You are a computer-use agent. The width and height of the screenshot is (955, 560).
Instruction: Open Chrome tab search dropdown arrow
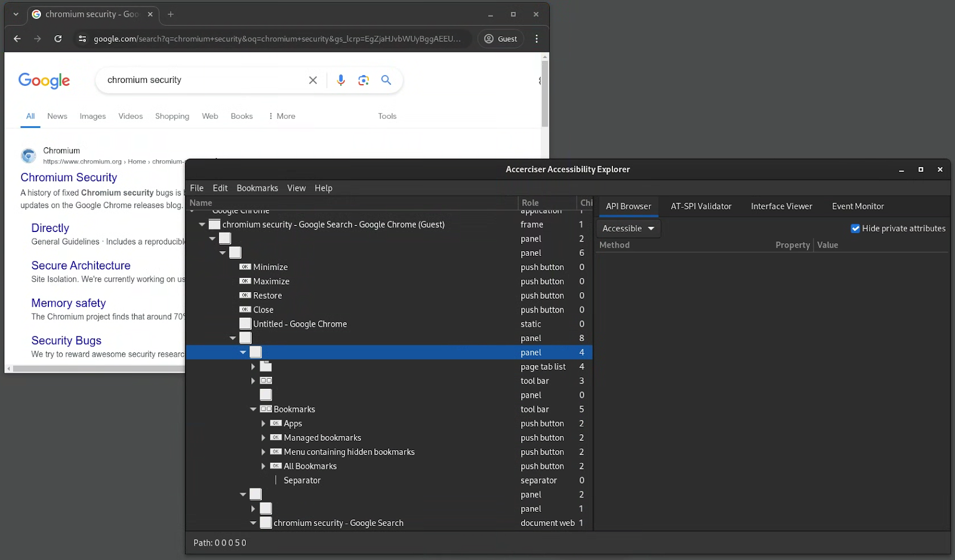16,14
